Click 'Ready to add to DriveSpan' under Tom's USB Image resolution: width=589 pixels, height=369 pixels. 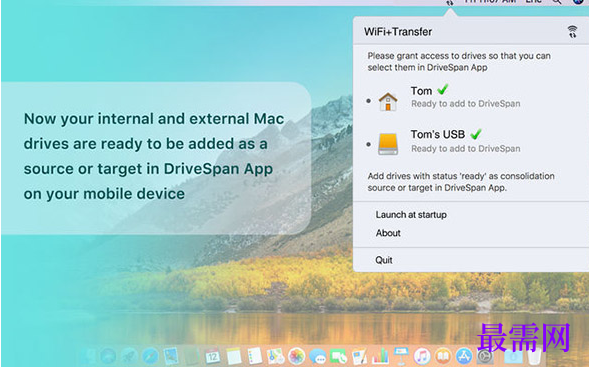coord(465,149)
